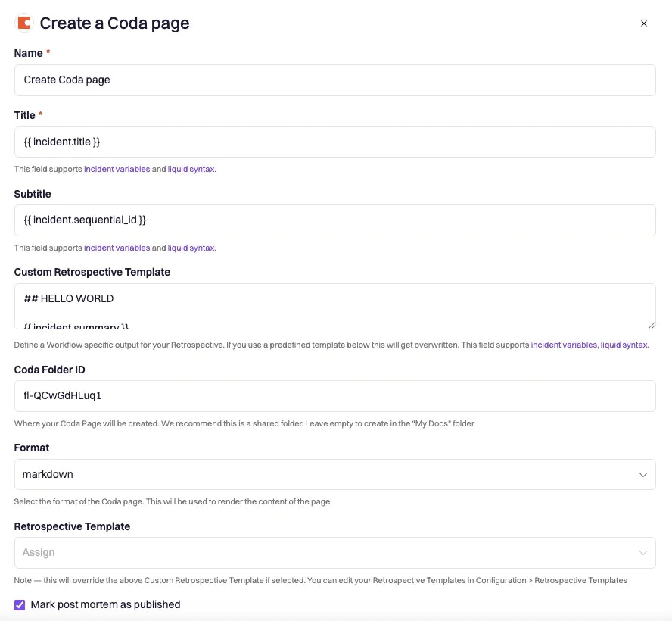672x621 pixels.
Task: Click the Subtitle label
Action: click(x=33, y=194)
